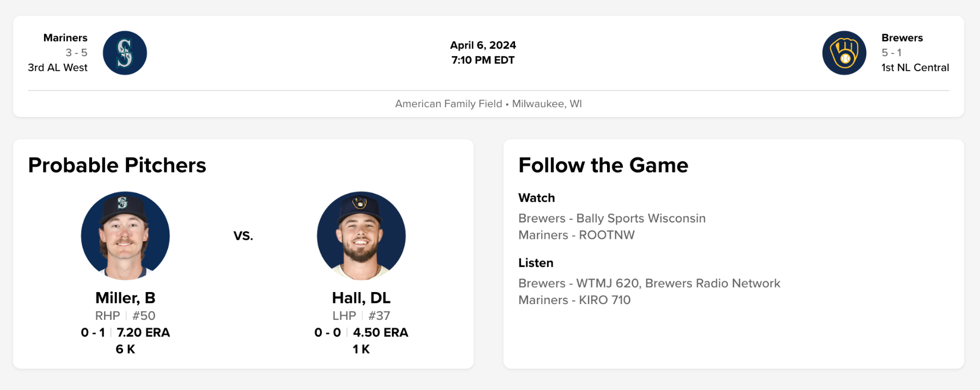The height and width of the screenshot is (390, 980).
Task: Click the April 6, 2024 game date
Action: point(483,45)
